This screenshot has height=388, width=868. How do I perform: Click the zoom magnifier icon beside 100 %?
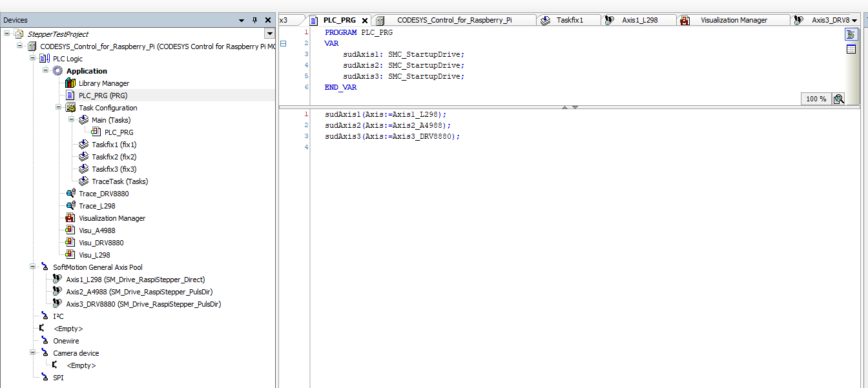838,99
